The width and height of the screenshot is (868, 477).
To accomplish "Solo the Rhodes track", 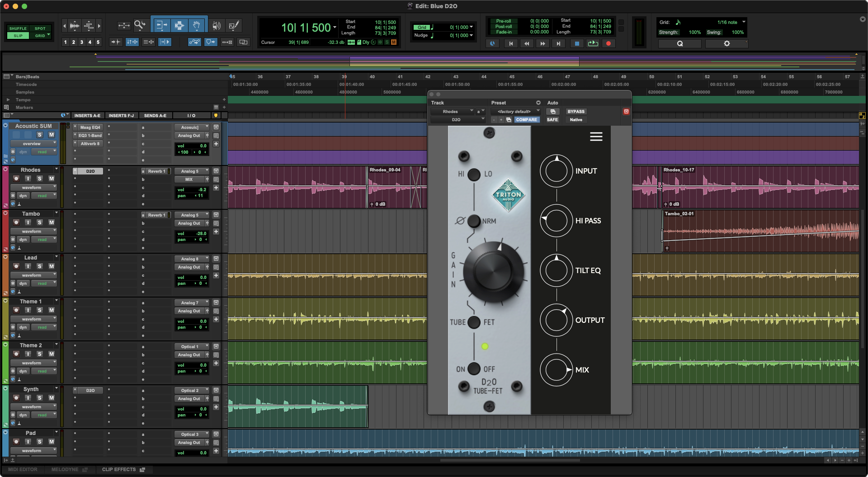I will (40, 179).
